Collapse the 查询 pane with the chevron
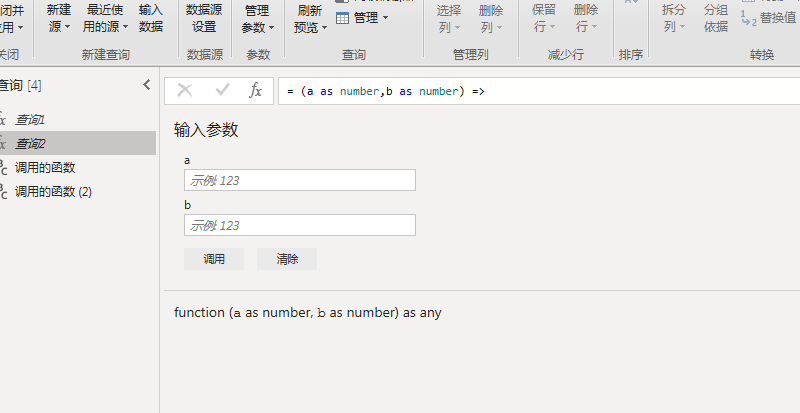This screenshot has width=800, height=413. pos(147,85)
